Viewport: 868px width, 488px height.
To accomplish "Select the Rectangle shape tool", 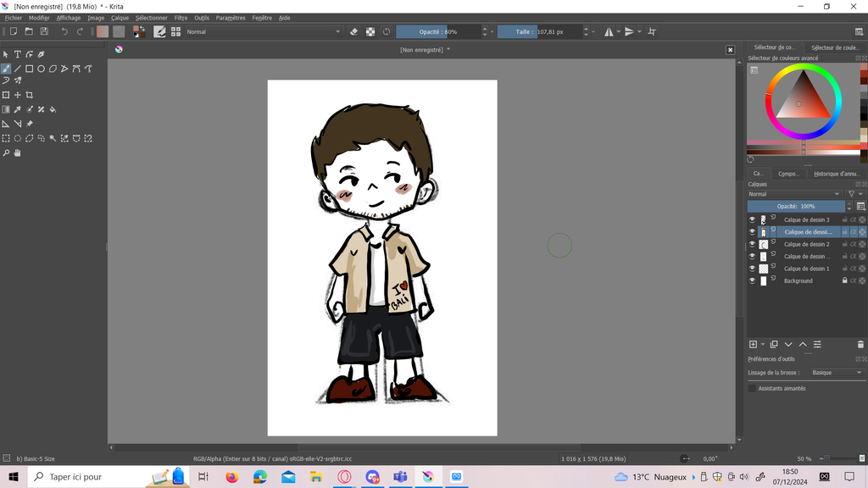I will tap(29, 69).
